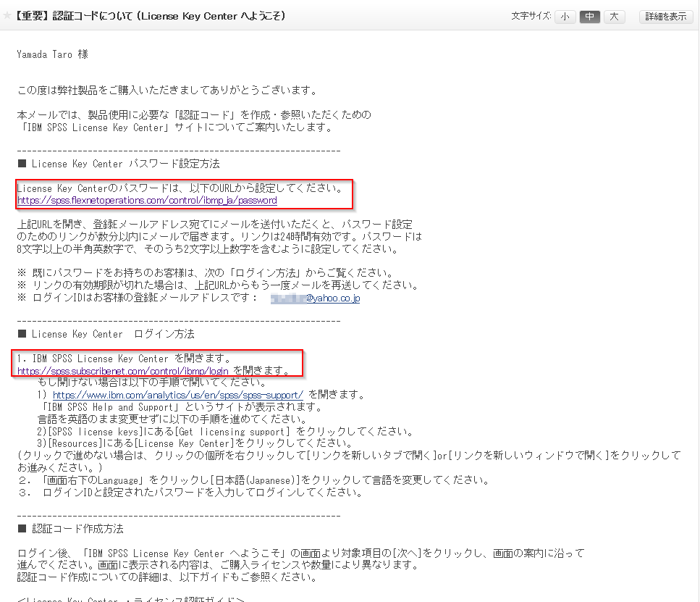Set font size to medium (中)
The image size is (700, 602).
[590, 17]
